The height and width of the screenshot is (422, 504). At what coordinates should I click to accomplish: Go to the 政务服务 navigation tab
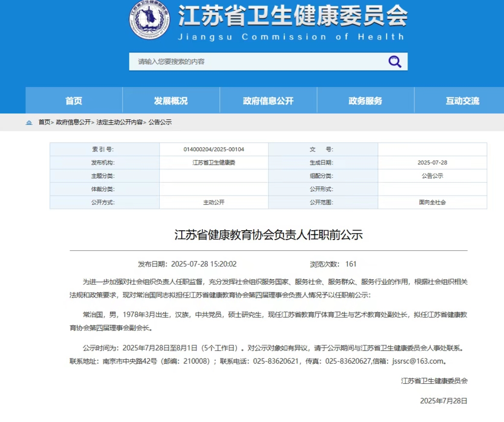point(365,101)
